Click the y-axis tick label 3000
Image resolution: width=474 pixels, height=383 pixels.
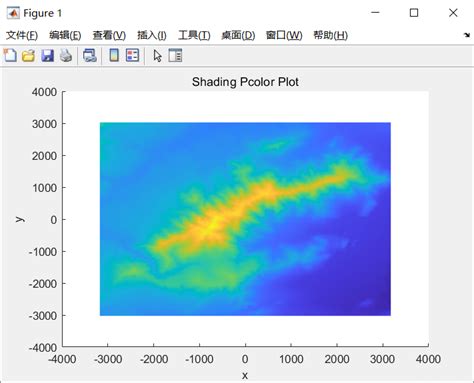44,124
